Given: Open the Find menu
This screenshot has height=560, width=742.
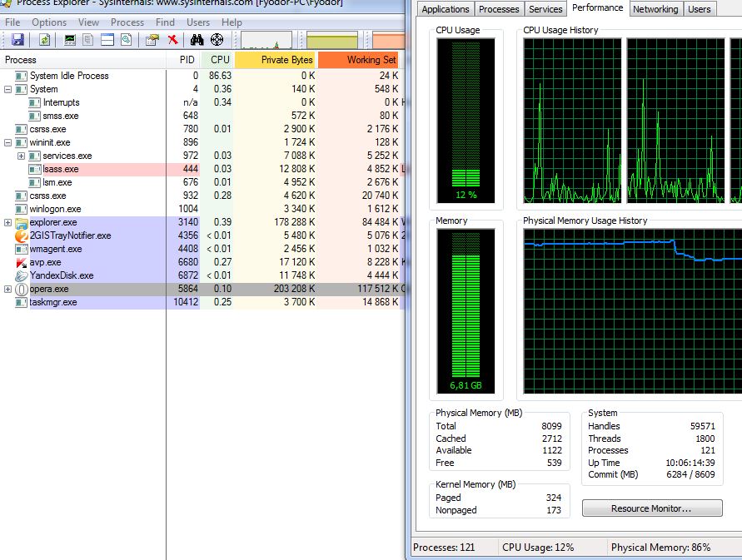Looking at the screenshot, I should pyautogui.click(x=165, y=22).
